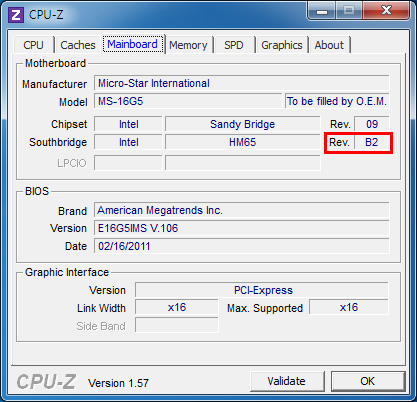Open the Caches tab
This screenshot has height=402, width=417.
[x=78, y=45]
